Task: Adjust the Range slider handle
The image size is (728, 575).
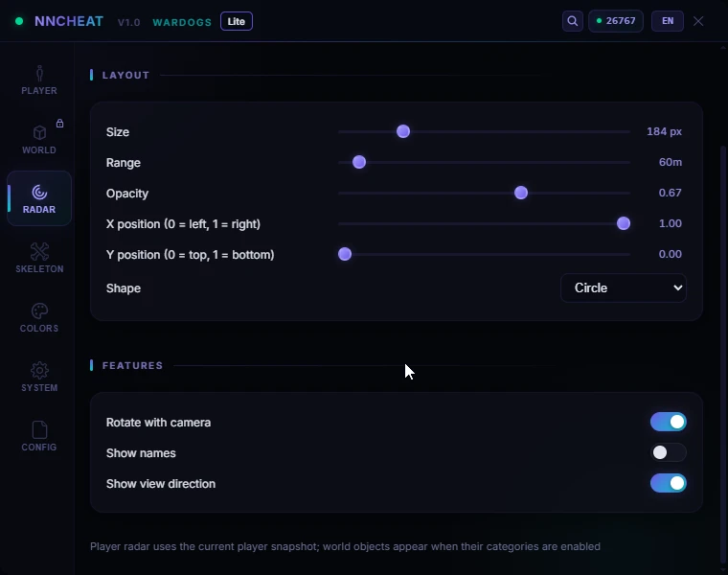Action: (x=359, y=162)
